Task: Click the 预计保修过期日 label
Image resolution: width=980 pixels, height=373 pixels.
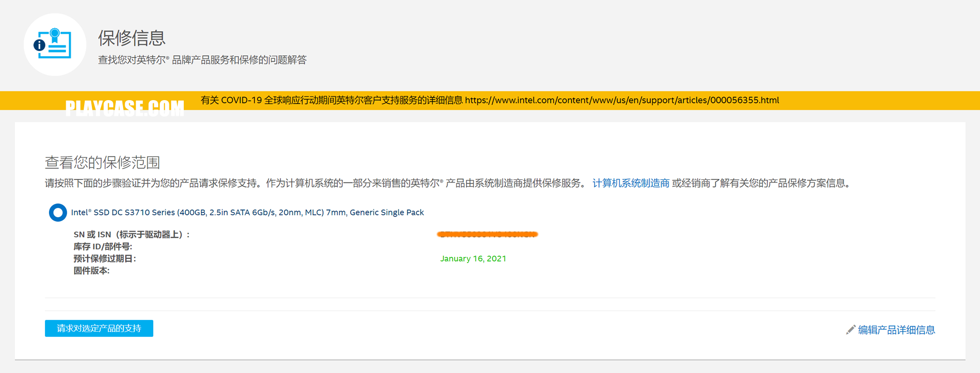Action: pos(105,259)
